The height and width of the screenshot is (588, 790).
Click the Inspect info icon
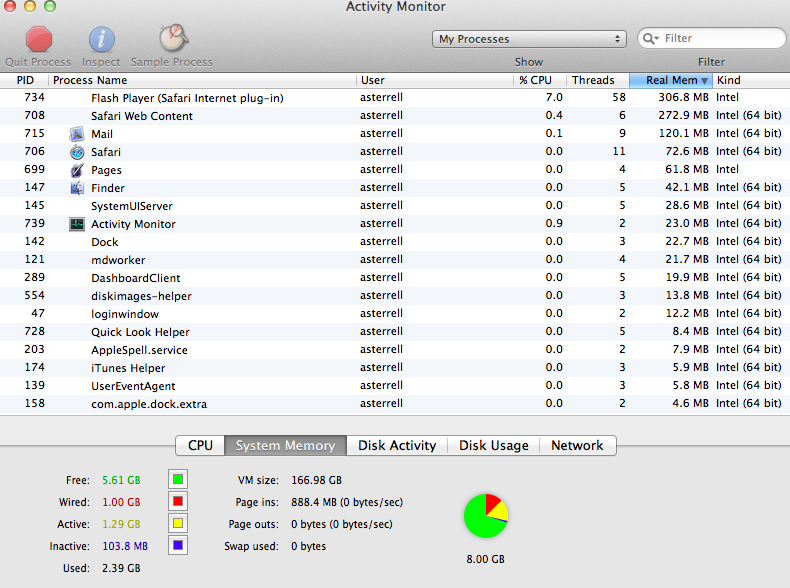pos(102,39)
